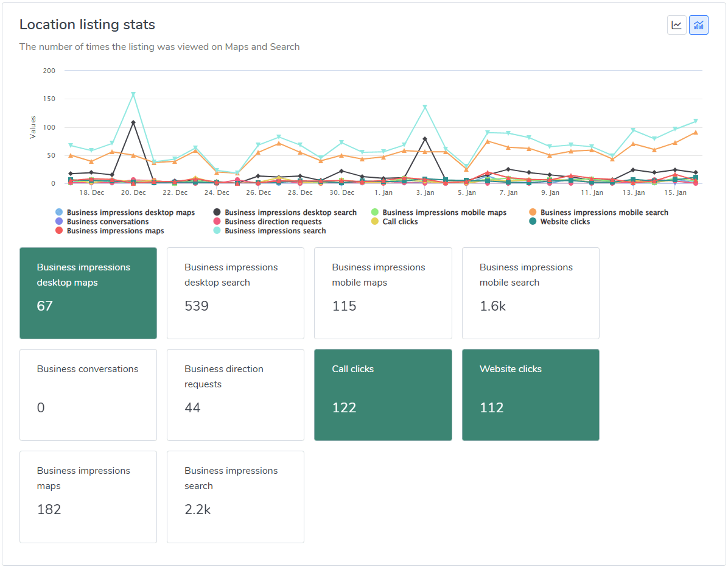Deselect the Call clicks card
This screenshot has height=567, width=728.
(383, 395)
